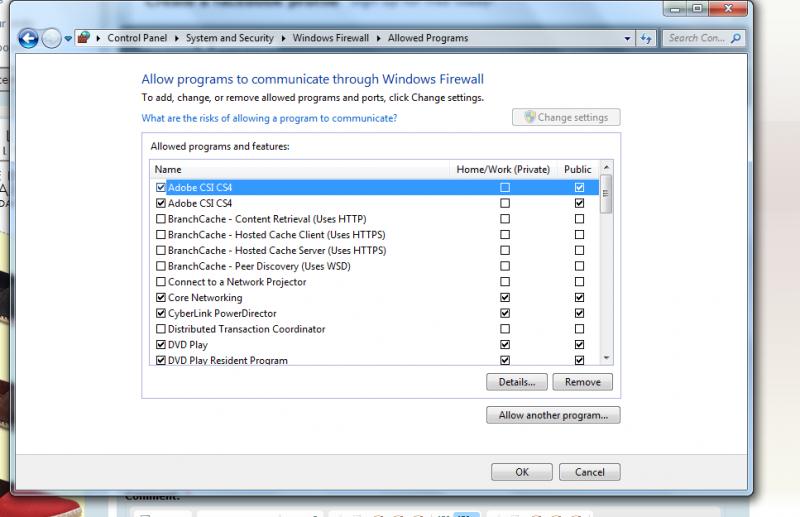Expand the address bar history dropdown
This screenshot has width=800, height=517.
point(627,38)
